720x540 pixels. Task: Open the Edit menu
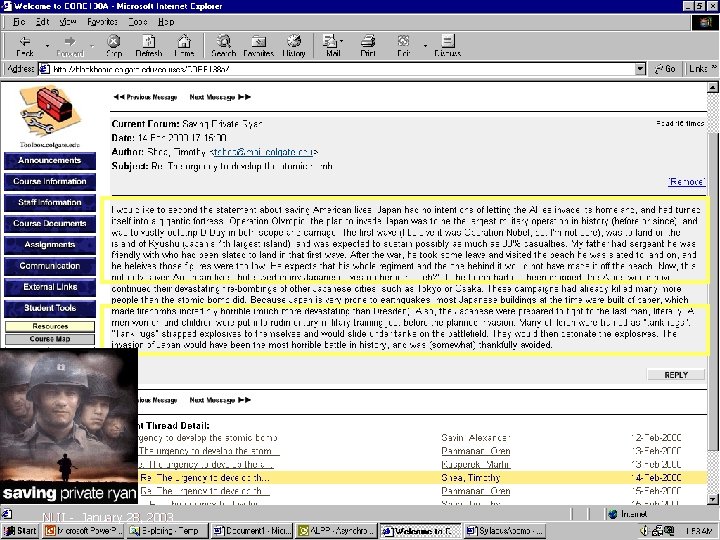(x=43, y=22)
